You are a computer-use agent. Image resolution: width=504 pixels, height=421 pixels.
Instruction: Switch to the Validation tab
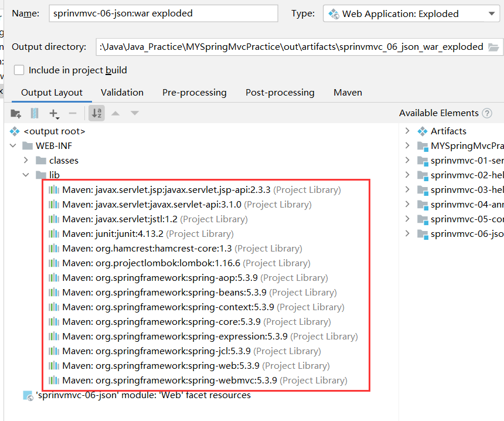point(122,93)
